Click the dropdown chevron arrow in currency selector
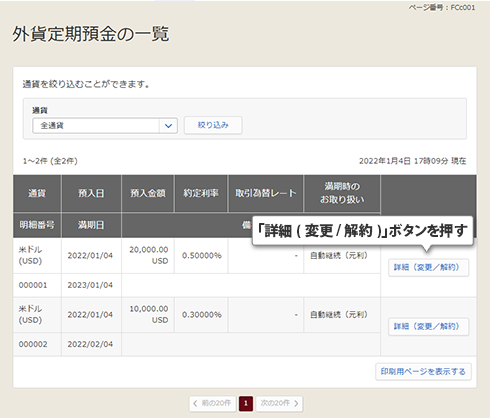Screen dimensions: 490x418 coord(168,126)
